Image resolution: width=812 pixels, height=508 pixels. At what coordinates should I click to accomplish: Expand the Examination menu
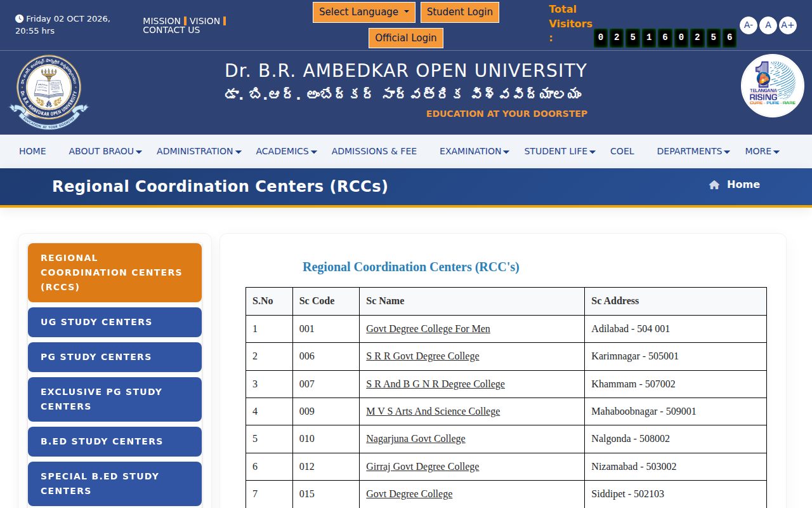pyautogui.click(x=475, y=151)
